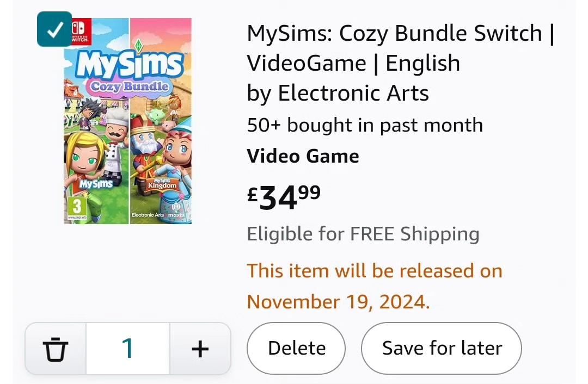Click the November 19, 2024 release notice
Viewport: 588px width, 384px height.
[x=374, y=286]
